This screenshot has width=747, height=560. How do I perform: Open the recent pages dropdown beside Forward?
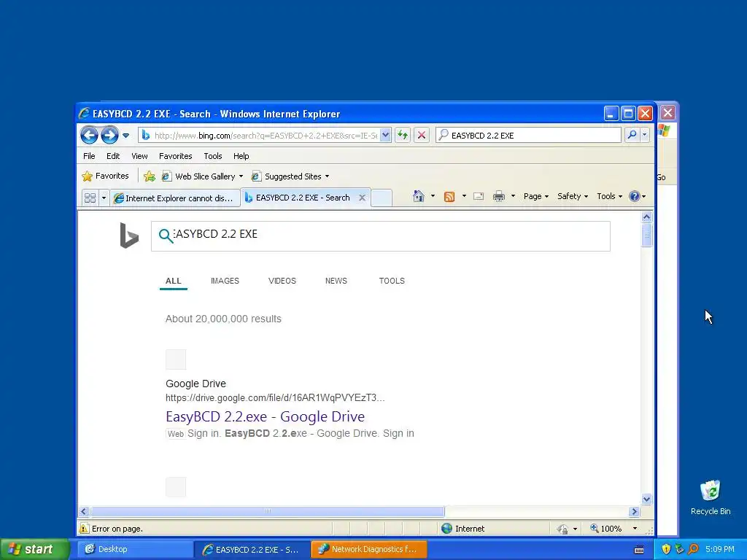coord(125,135)
